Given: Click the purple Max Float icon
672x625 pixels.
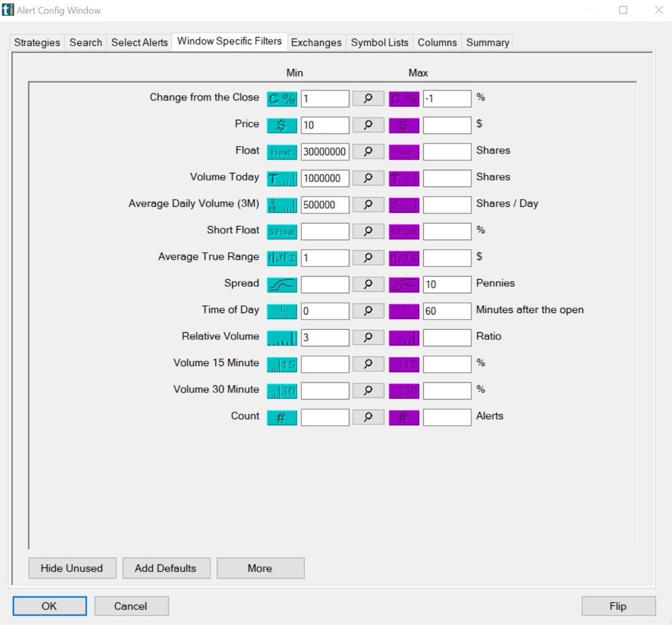Looking at the screenshot, I should (x=404, y=152).
